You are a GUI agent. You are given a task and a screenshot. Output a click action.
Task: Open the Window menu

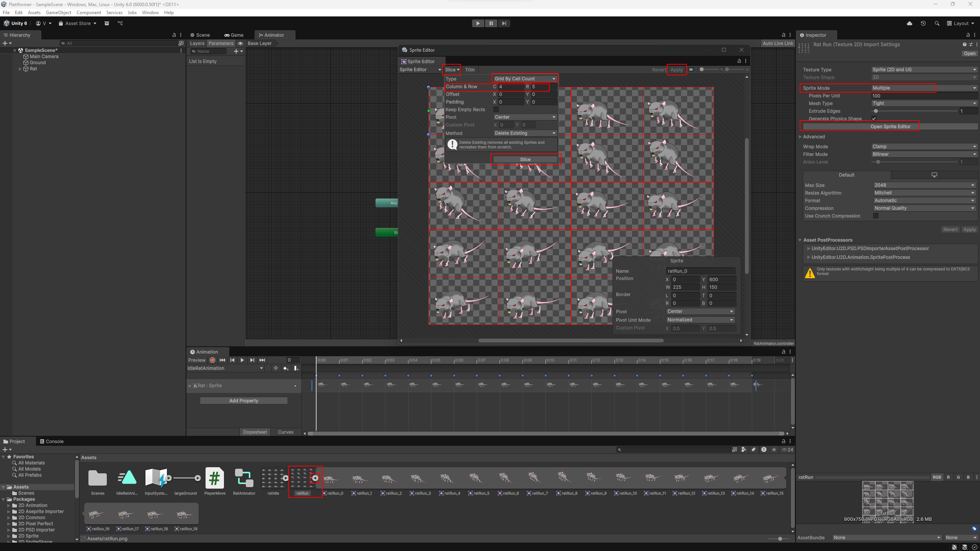click(150, 13)
